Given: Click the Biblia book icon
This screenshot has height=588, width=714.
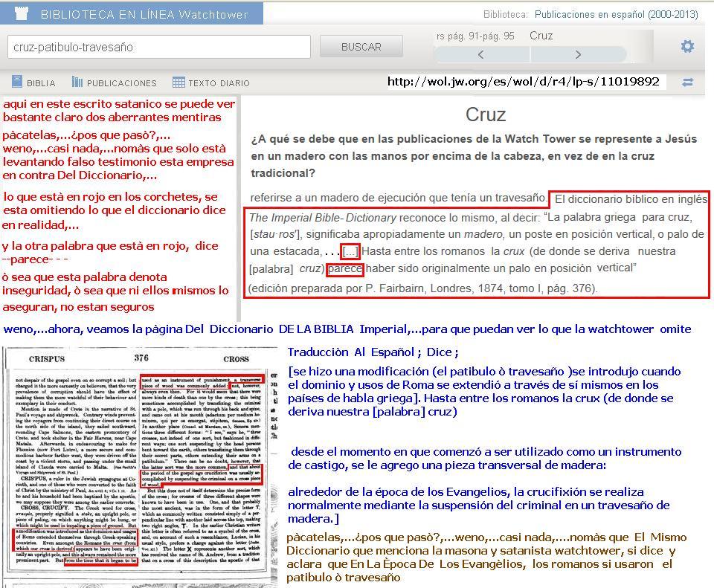Looking at the screenshot, I should point(17,82).
